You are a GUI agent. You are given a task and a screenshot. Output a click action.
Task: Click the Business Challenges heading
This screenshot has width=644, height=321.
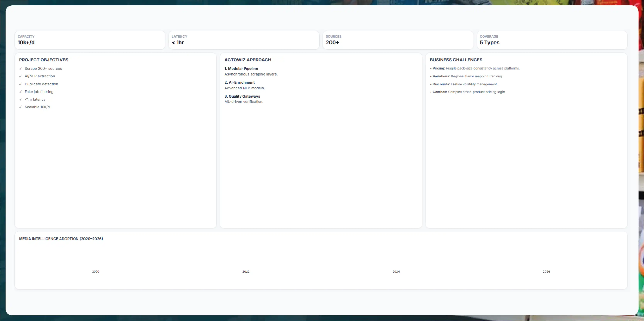click(x=456, y=60)
